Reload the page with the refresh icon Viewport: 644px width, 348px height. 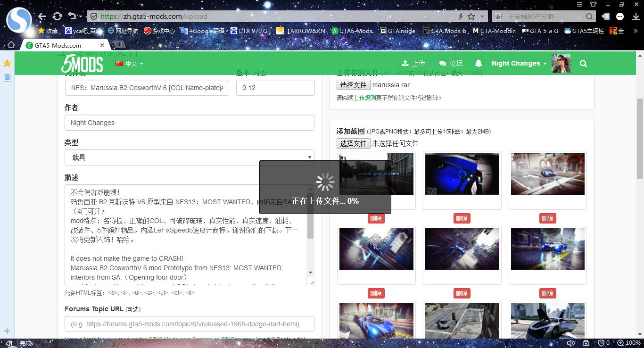[x=57, y=17]
